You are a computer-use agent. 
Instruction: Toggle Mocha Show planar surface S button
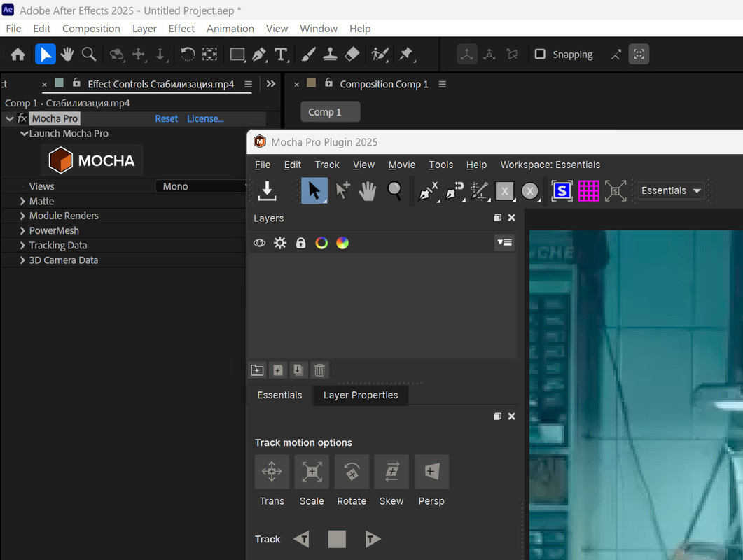coord(562,190)
